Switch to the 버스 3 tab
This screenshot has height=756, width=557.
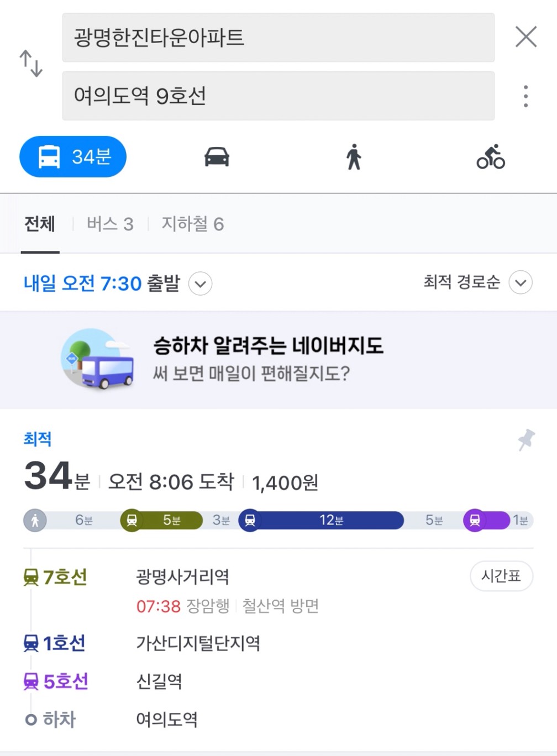click(110, 224)
